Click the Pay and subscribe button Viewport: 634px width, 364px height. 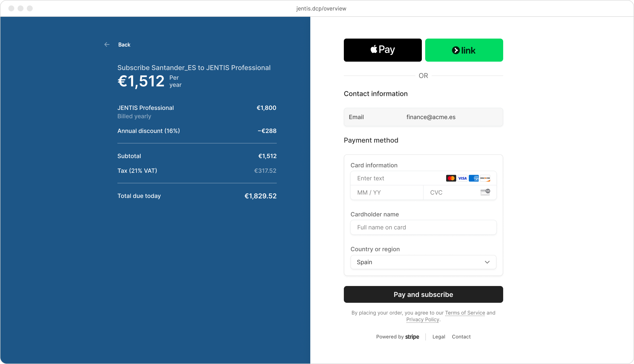pyautogui.click(x=423, y=294)
